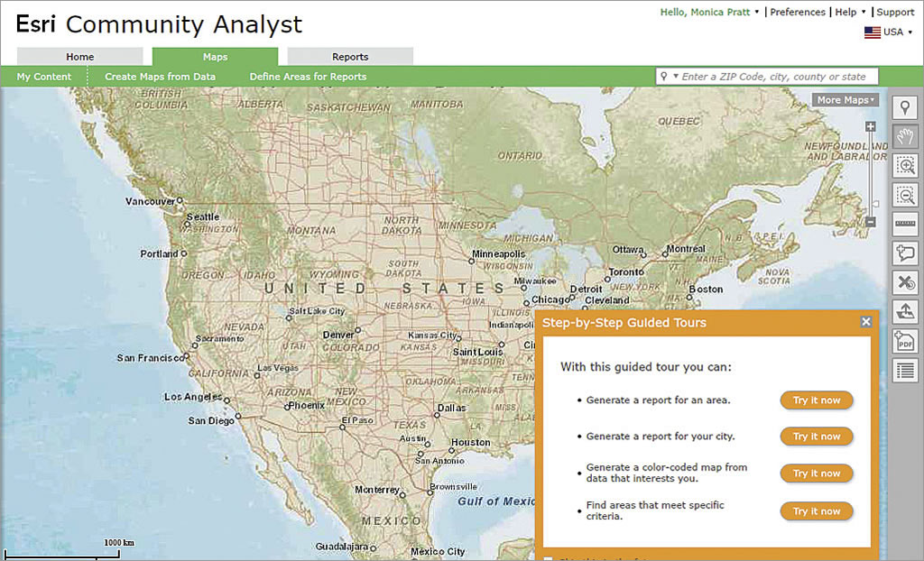Click the Boston label on the map
Image resolution: width=924 pixels, height=561 pixels.
point(706,290)
